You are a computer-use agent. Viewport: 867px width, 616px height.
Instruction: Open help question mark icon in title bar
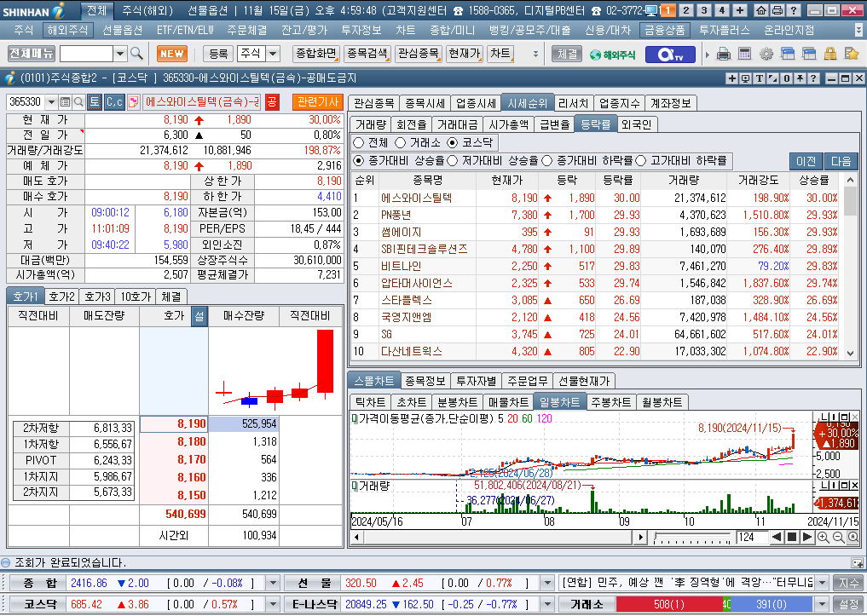tap(794, 10)
